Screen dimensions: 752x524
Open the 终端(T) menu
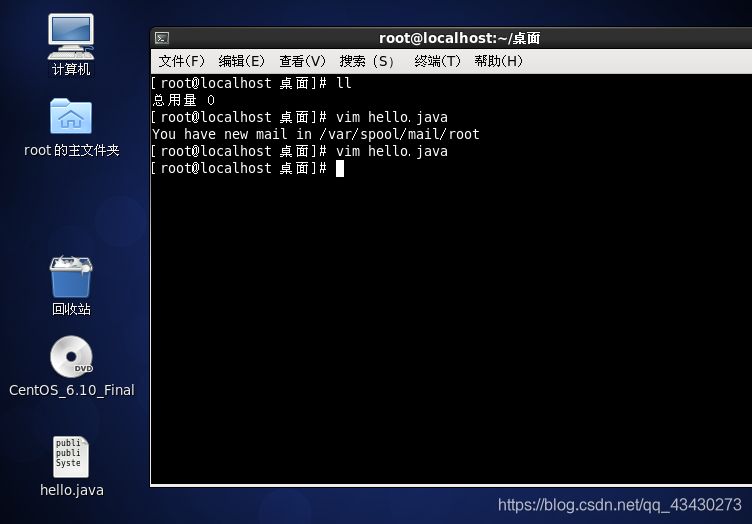click(437, 61)
